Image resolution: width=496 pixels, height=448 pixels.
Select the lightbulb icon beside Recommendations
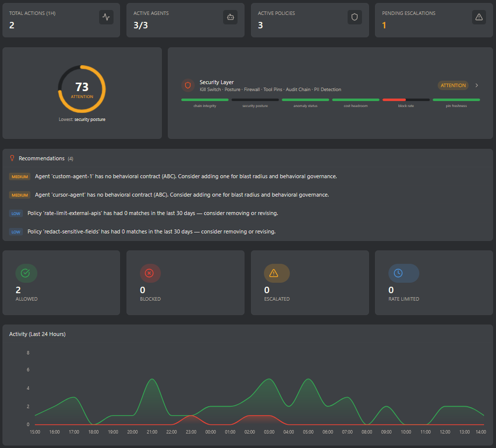tap(11, 158)
